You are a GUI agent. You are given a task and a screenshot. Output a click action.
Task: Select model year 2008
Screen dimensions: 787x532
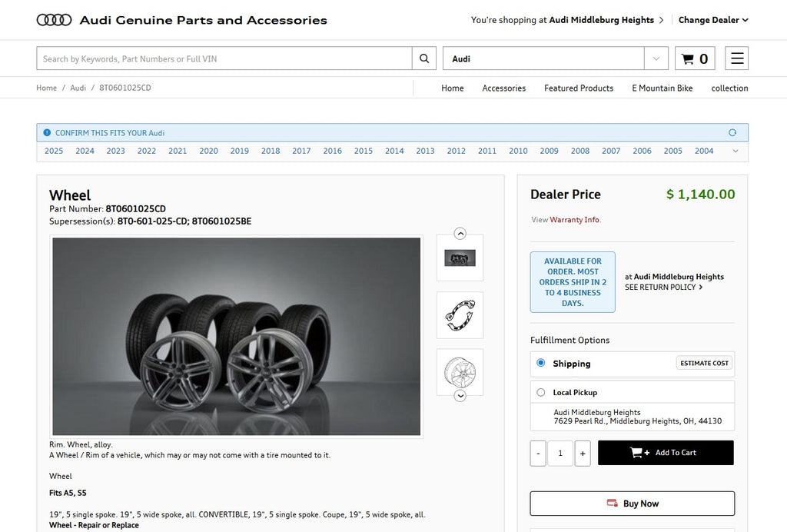point(580,151)
